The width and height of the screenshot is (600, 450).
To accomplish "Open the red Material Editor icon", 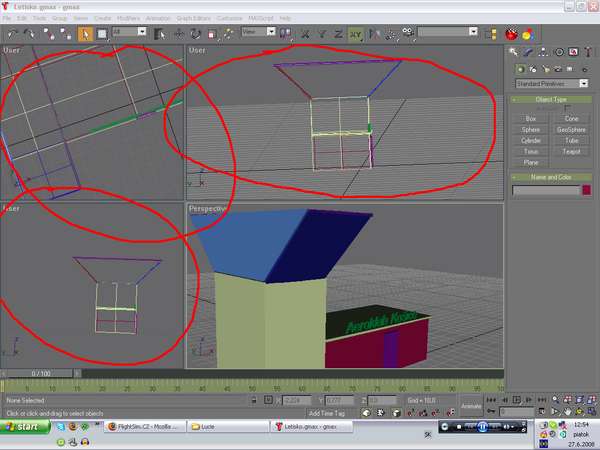I will click(x=511, y=34).
